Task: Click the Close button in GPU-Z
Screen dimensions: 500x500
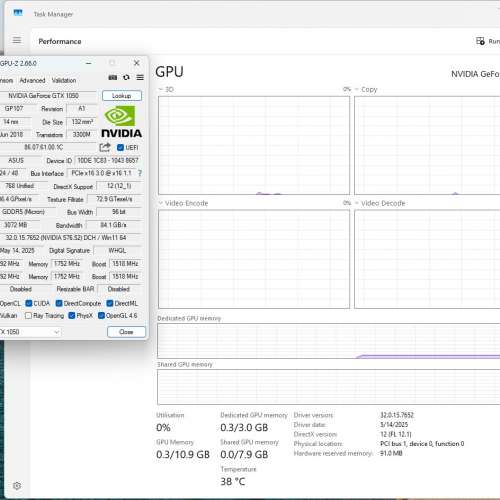Action: click(126, 332)
